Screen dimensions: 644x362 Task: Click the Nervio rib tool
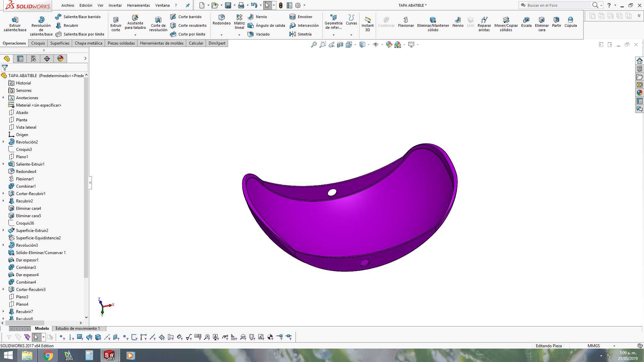point(257,17)
